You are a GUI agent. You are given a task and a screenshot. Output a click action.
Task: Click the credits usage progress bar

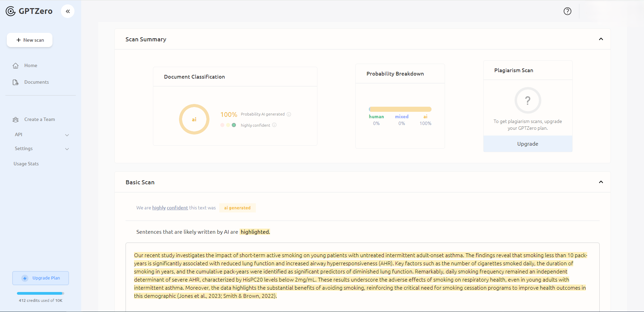[x=40, y=293]
